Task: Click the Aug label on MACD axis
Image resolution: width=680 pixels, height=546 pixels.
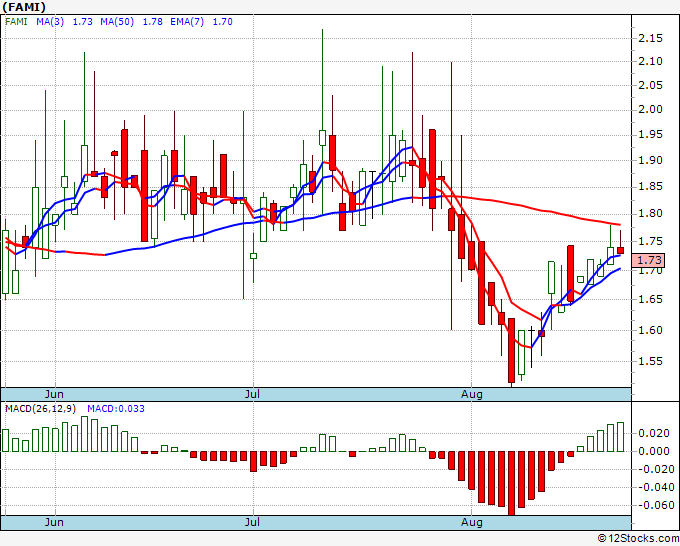Action: pos(472,522)
